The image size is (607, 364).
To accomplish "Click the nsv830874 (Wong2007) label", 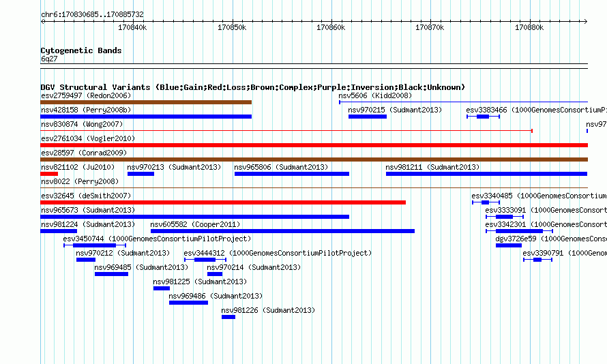I will pos(82,124).
